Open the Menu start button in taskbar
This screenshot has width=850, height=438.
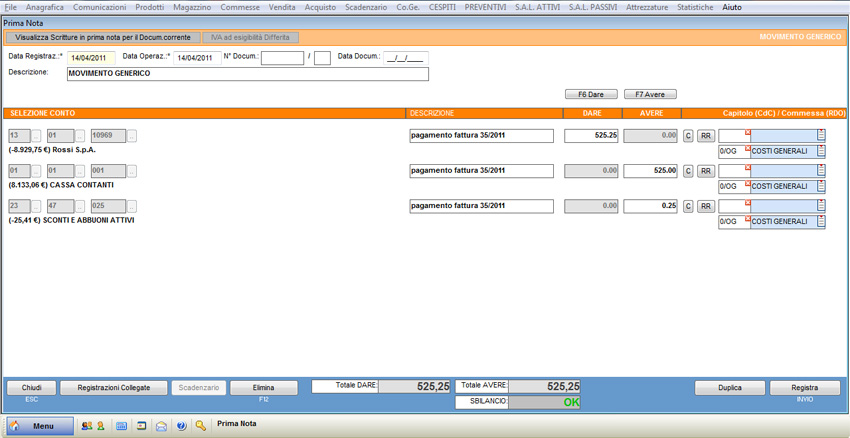pos(40,426)
